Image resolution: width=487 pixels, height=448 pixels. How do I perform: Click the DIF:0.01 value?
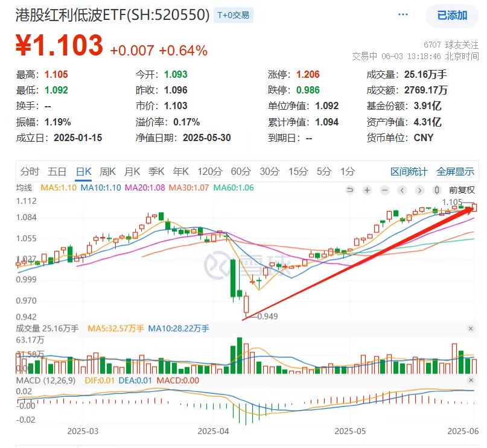(100, 380)
